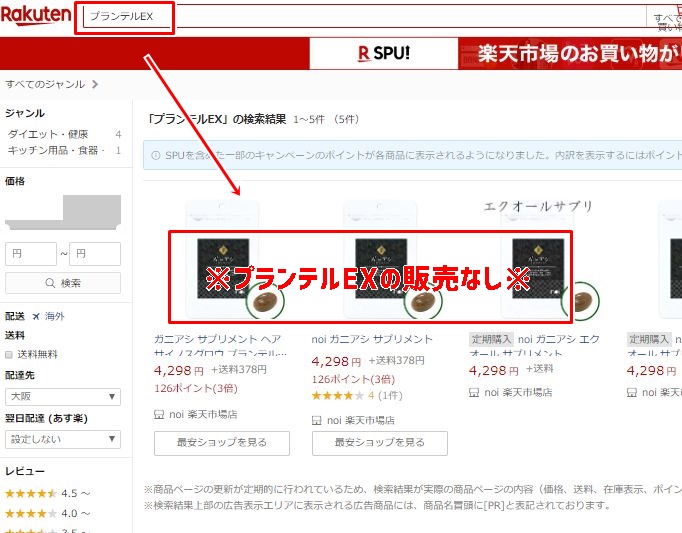Click the info icon in the SPU notice
Image resolution: width=682 pixels, height=533 pixels.
pyautogui.click(x=156, y=155)
